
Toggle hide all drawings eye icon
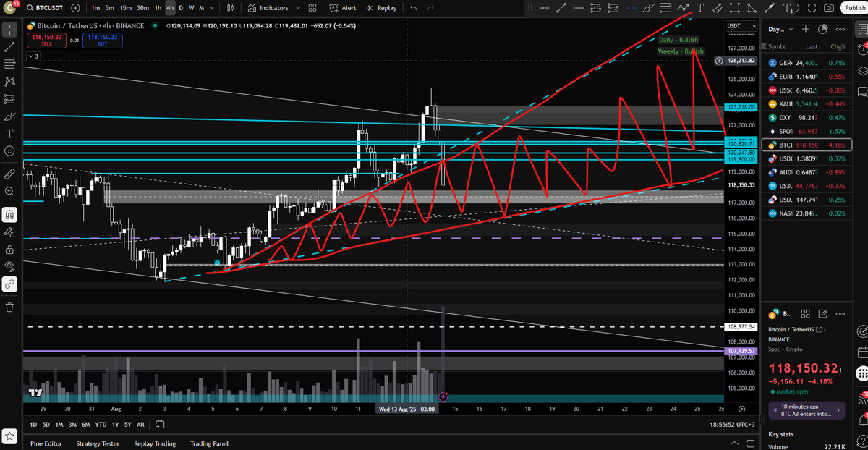click(x=9, y=266)
